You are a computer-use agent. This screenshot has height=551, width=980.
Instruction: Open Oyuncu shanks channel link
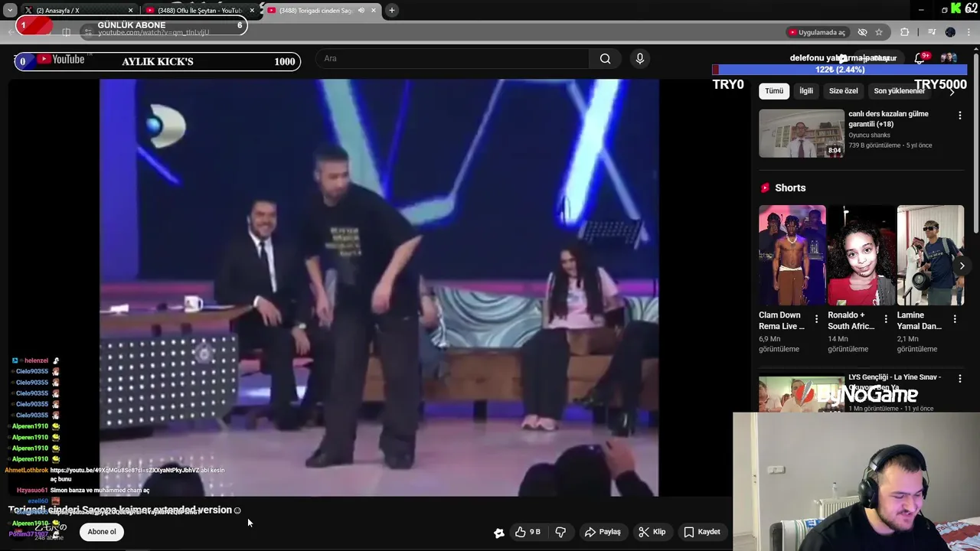coord(869,135)
